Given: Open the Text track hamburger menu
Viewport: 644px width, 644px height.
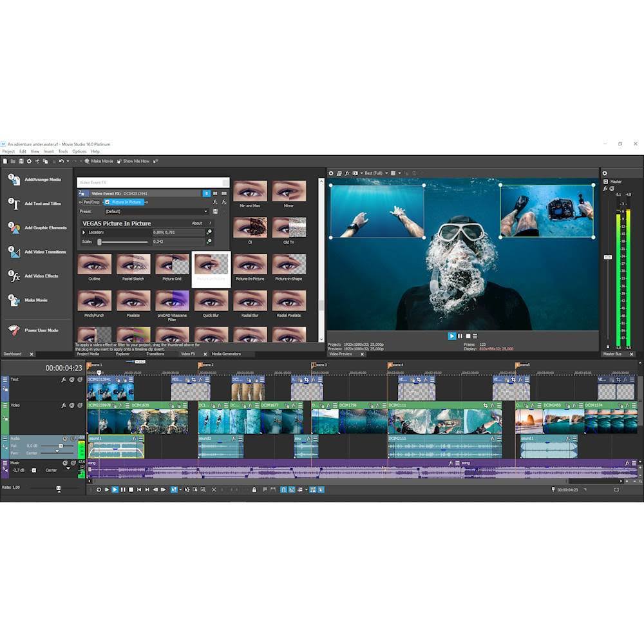Looking at the screenshot, I should coord(5,380).
